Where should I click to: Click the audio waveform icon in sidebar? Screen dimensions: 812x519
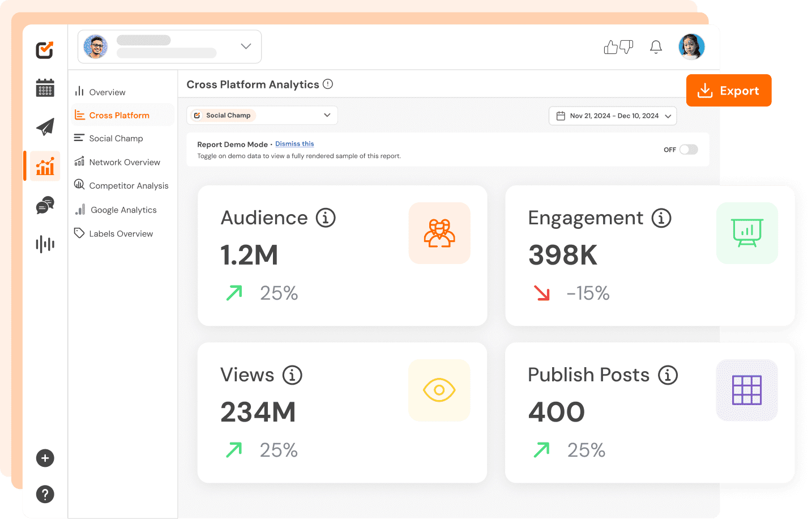click(45, 244)
